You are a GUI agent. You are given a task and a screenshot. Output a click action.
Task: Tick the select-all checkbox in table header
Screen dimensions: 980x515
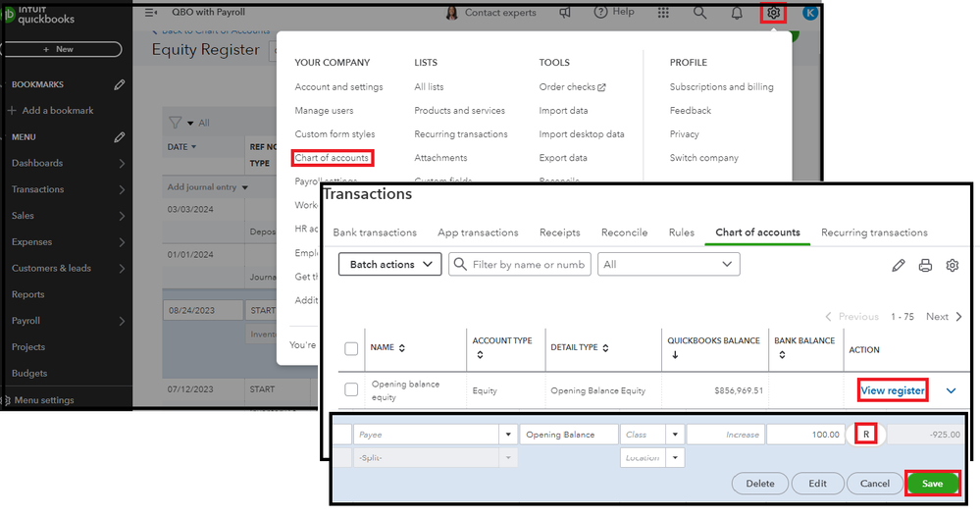tap(351, 349)
